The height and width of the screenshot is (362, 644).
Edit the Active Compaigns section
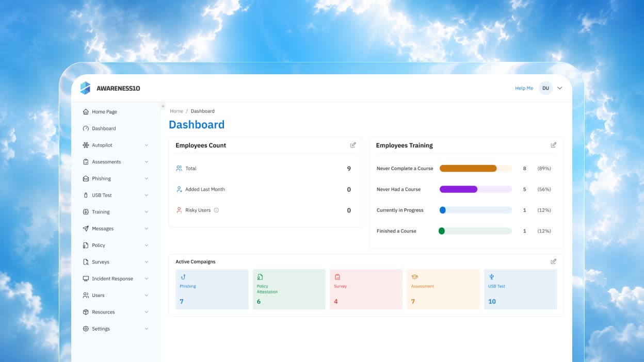click(553, 261)
